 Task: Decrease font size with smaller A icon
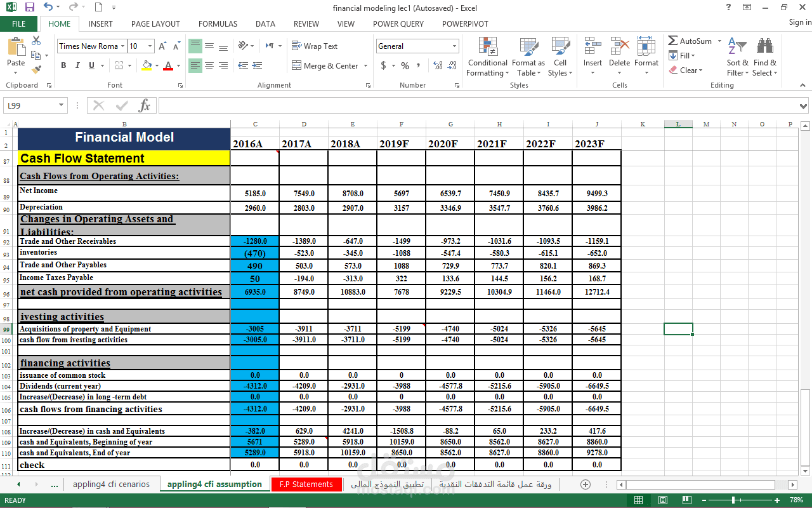pos(176,46)
